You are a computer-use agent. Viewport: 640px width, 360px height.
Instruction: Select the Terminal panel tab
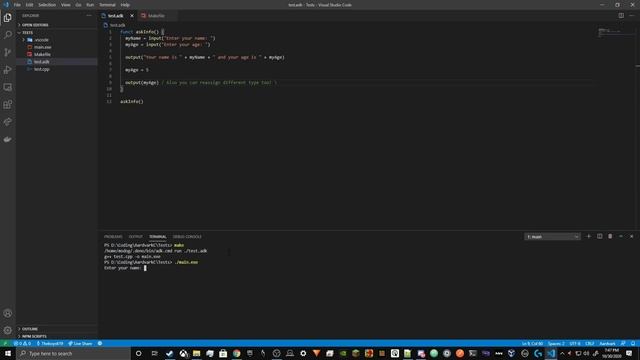[158, 237]
